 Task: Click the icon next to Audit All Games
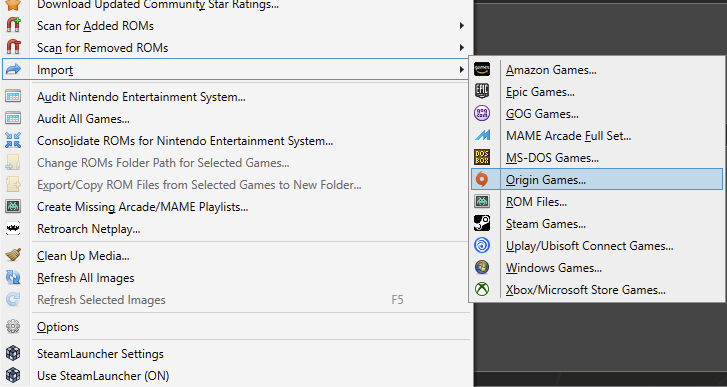[13, 119]
